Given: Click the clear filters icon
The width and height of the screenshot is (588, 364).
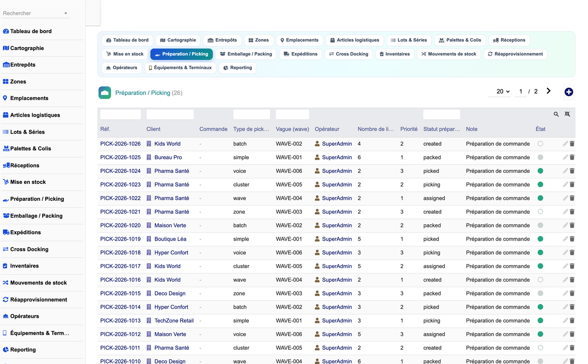Looking at the screenshot, I should 567,114.
